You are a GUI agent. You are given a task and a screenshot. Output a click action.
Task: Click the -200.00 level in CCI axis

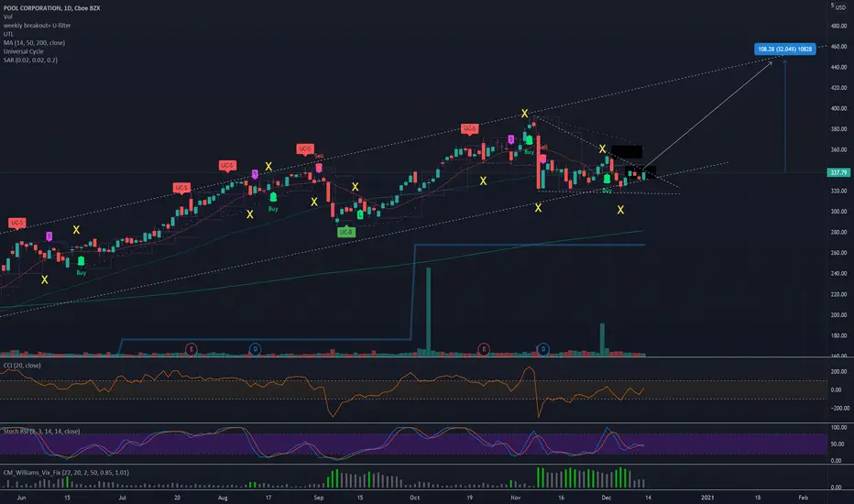pos(838,408)
